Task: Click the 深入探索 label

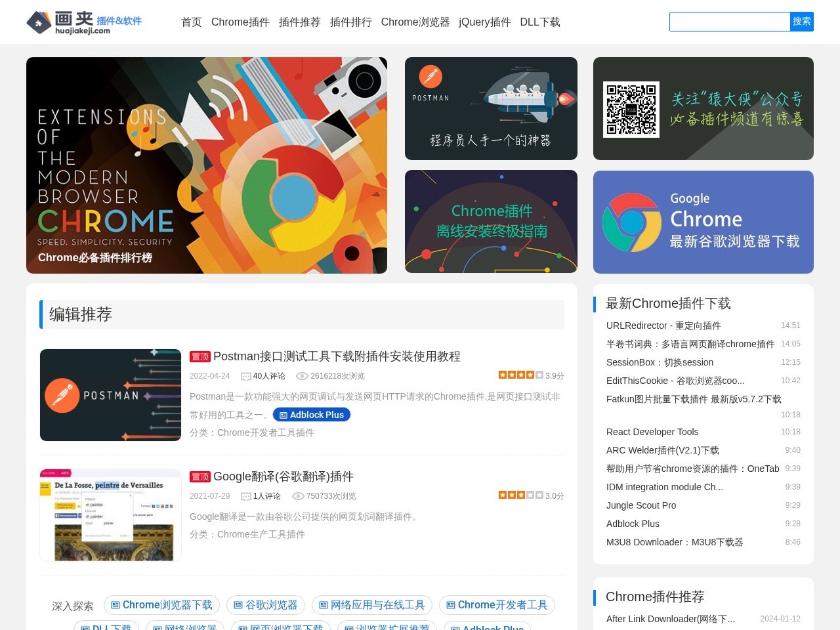Action: (73, 606)
